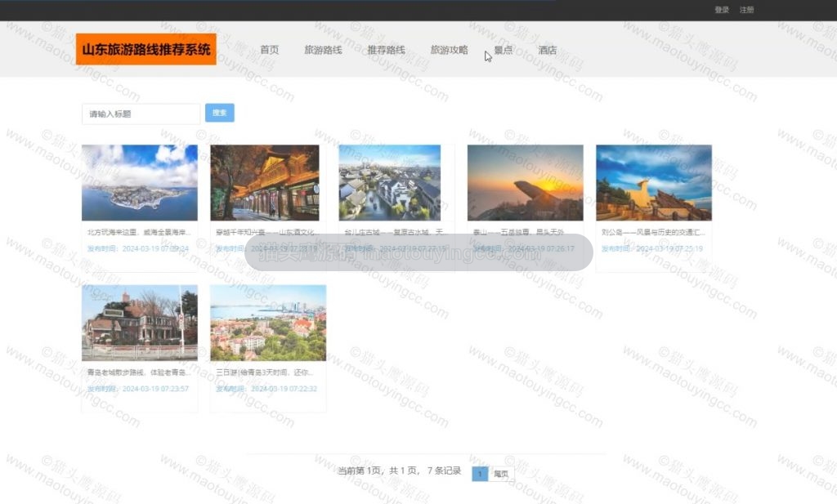This screenshot has height=504, width=837.
Task: Open the 青岛老城 red villa thumbnail
Action: click(x=139, y=323)
